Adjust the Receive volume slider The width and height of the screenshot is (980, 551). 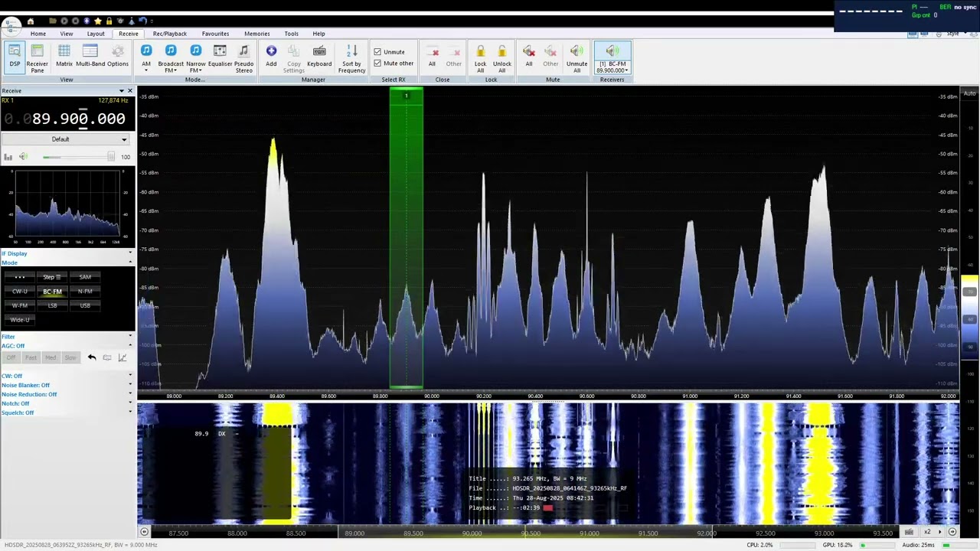click(x=79, y=157)
